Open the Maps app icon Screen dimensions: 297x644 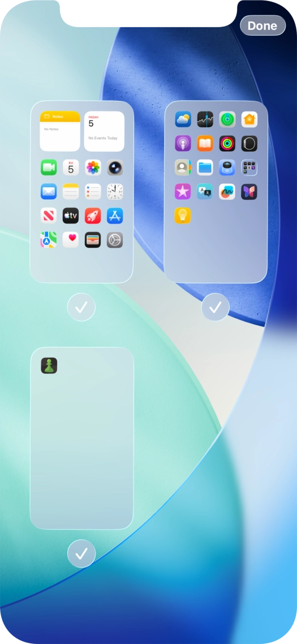(49, 240)
